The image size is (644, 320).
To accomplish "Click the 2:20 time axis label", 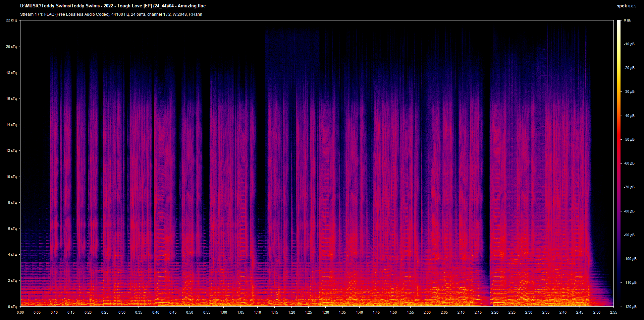I will click(495, 312).
